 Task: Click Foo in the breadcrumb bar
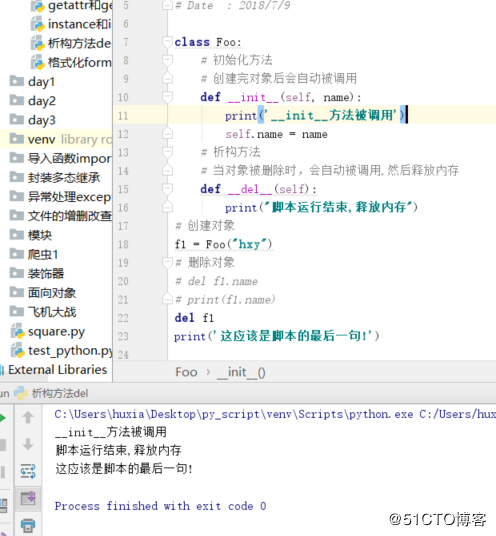pyautogui.click(x=186, y=372)
